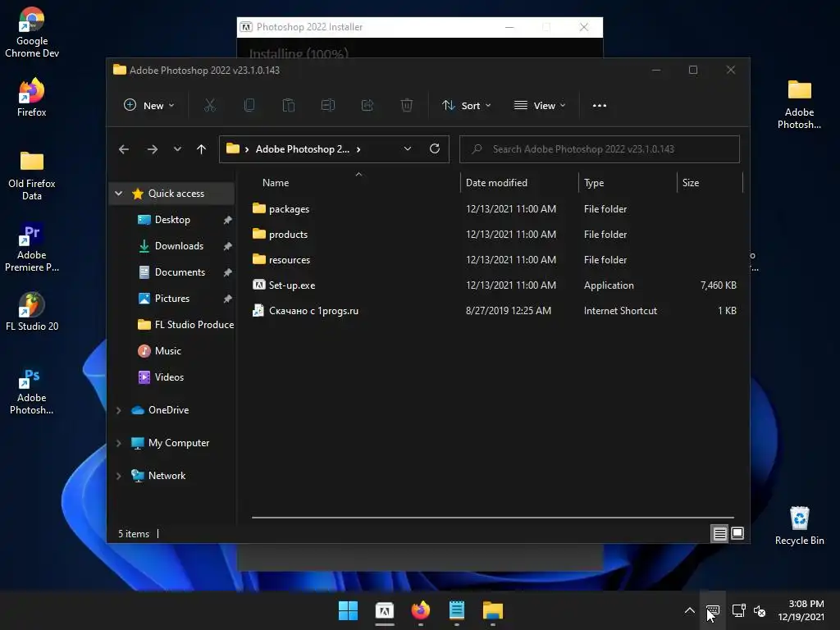The image size is (840, 630).
Task: Select Old Firefox Data desktop folder
Action: pos(32,176)
